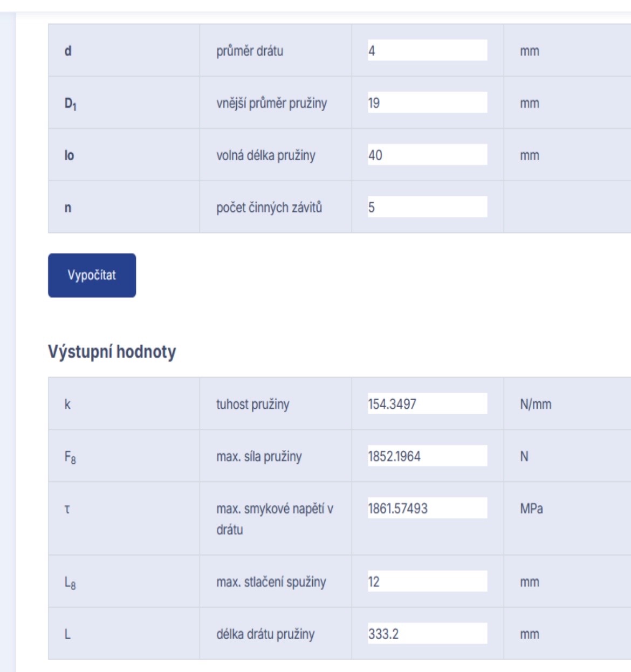Focus the průměr drátu input field
631x672 pixels.
click(427, 51)
